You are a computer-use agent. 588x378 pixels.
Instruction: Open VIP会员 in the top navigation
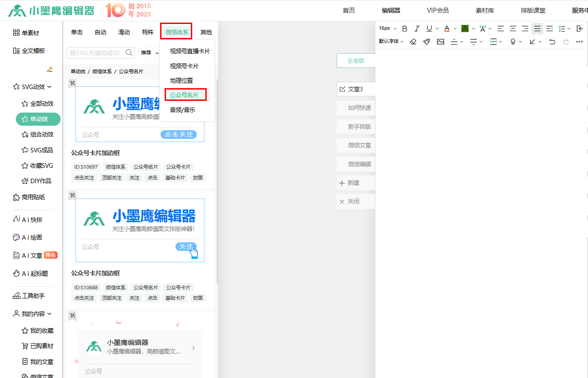[x=437, y=10]
